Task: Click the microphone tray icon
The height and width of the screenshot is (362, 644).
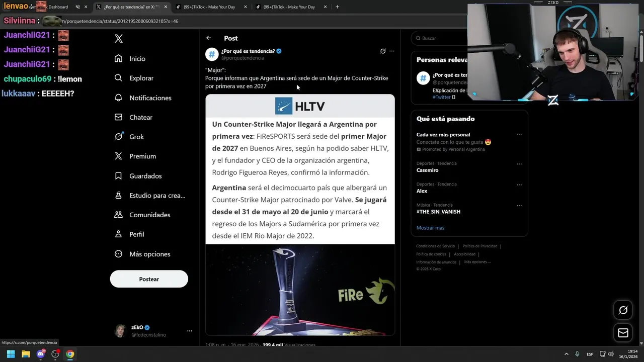Action: click(x=577, y=354)
